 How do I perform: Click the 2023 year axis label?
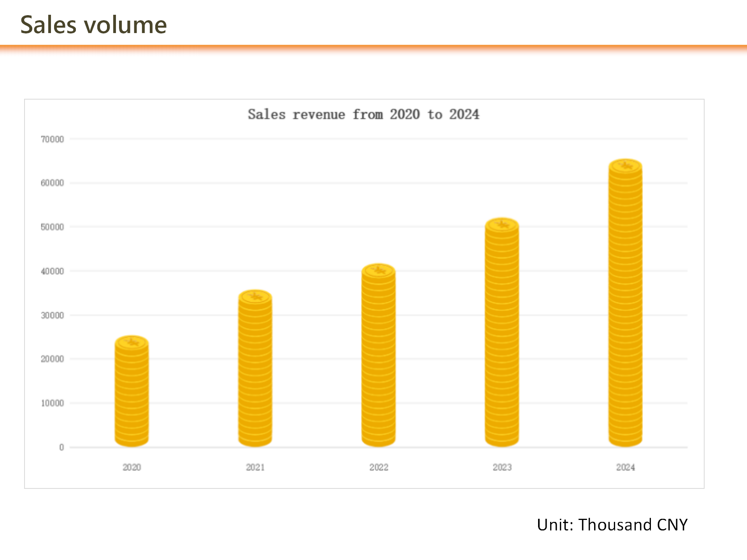tap(502, 467)
